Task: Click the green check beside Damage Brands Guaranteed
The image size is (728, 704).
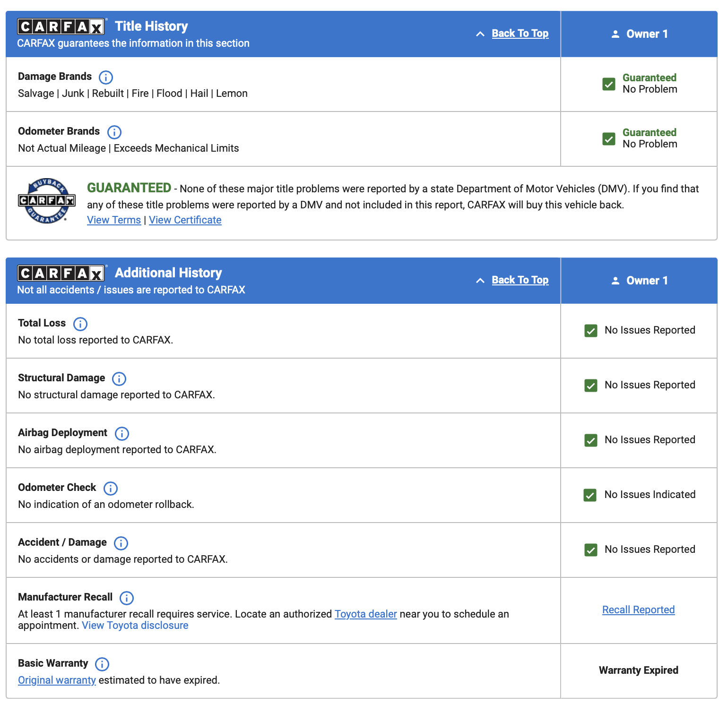Action: (x=609, y=84)
